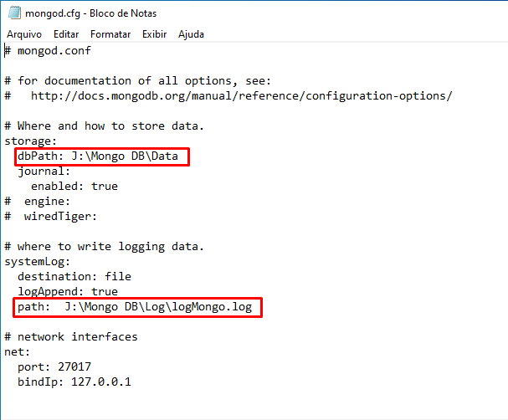Click the '# mongod.conf' first line

48,51
